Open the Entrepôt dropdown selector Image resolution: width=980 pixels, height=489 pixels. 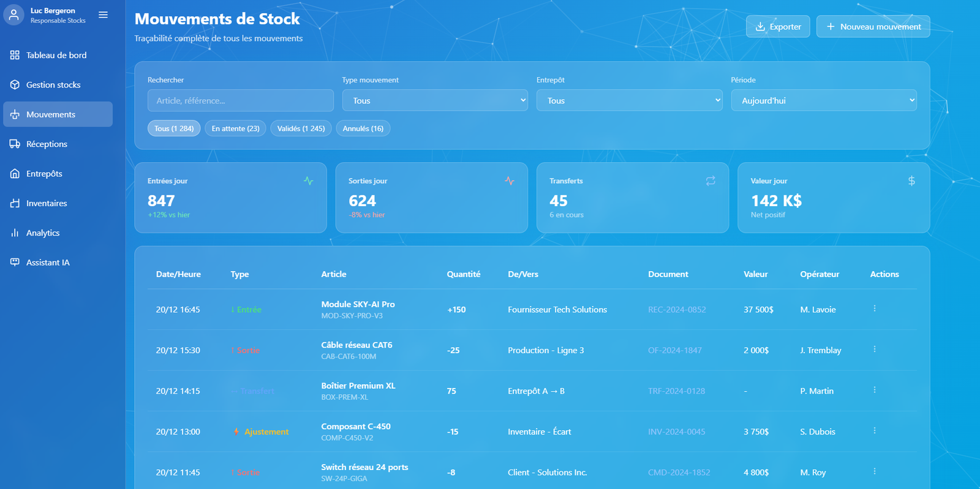pos(629,100)
